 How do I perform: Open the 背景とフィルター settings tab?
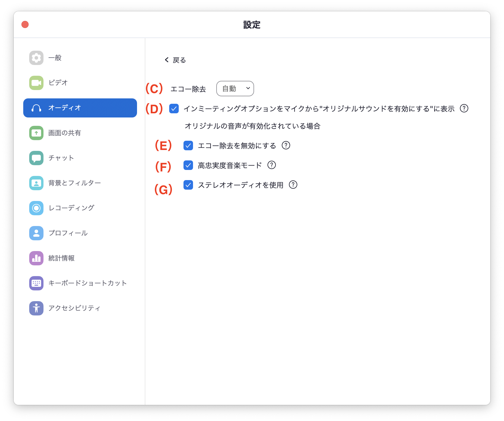[x=80, y=183]
